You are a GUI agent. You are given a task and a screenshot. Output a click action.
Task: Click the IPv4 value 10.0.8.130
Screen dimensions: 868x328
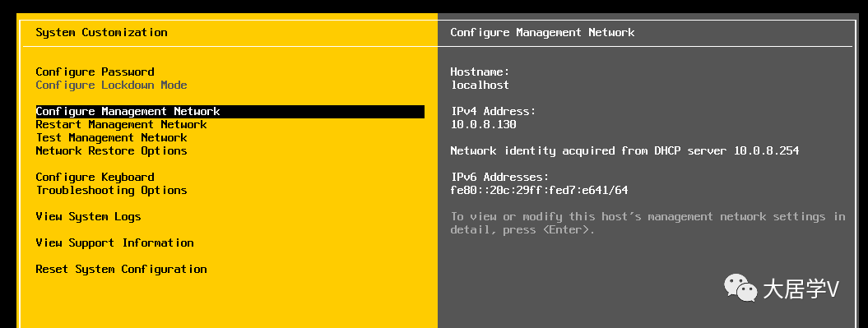[x=483, y=124]
